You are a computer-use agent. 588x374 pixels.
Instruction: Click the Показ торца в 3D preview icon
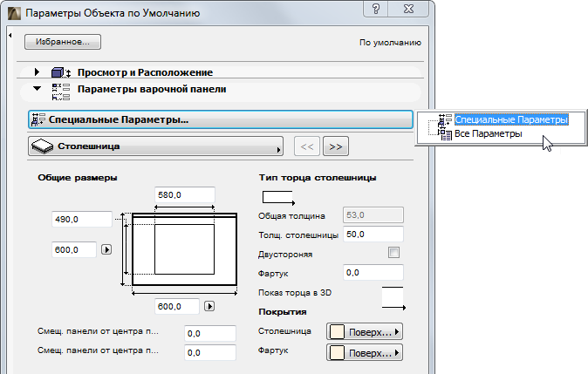[x=393, y=298]
